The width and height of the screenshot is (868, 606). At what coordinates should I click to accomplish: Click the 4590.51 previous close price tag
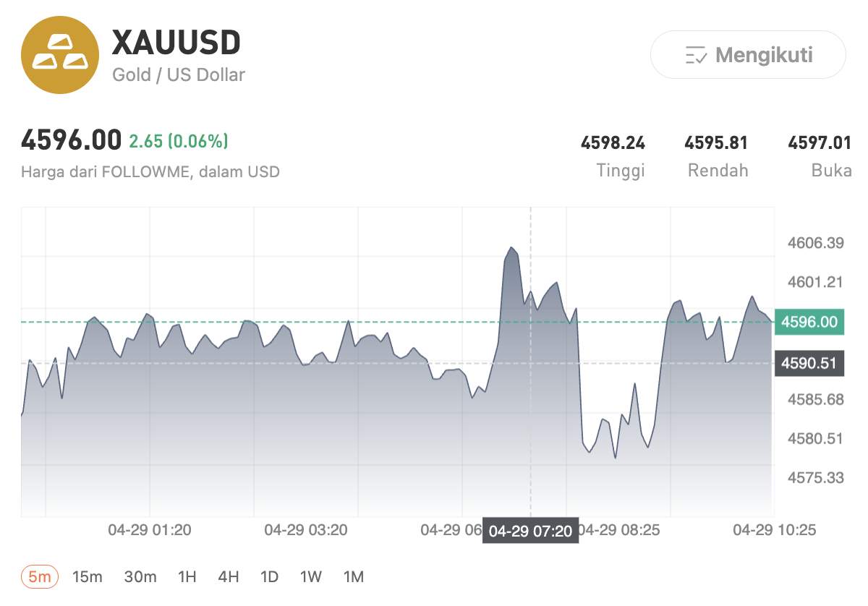click(809, 364)
